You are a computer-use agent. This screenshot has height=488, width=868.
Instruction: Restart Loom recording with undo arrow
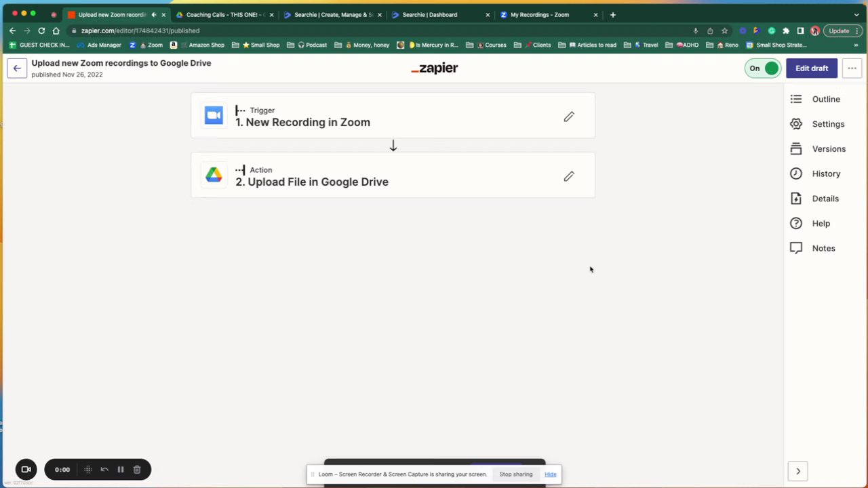[104, 470]
